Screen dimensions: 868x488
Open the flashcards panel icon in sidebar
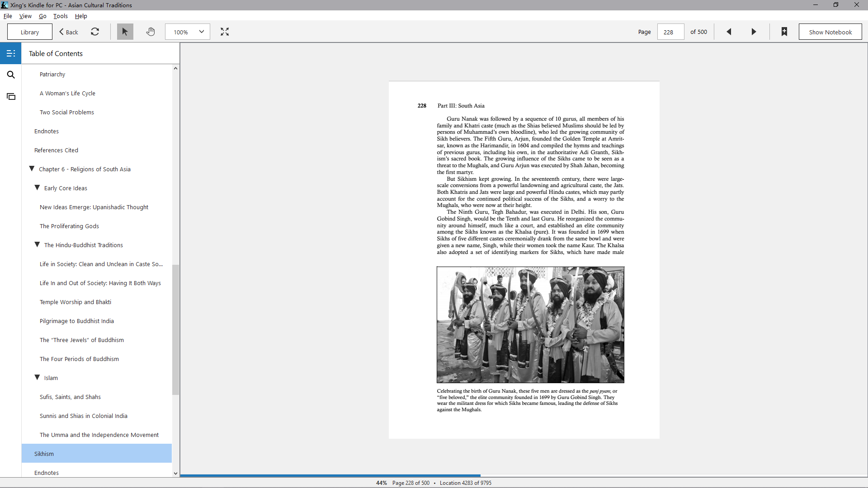click(11, 96)
